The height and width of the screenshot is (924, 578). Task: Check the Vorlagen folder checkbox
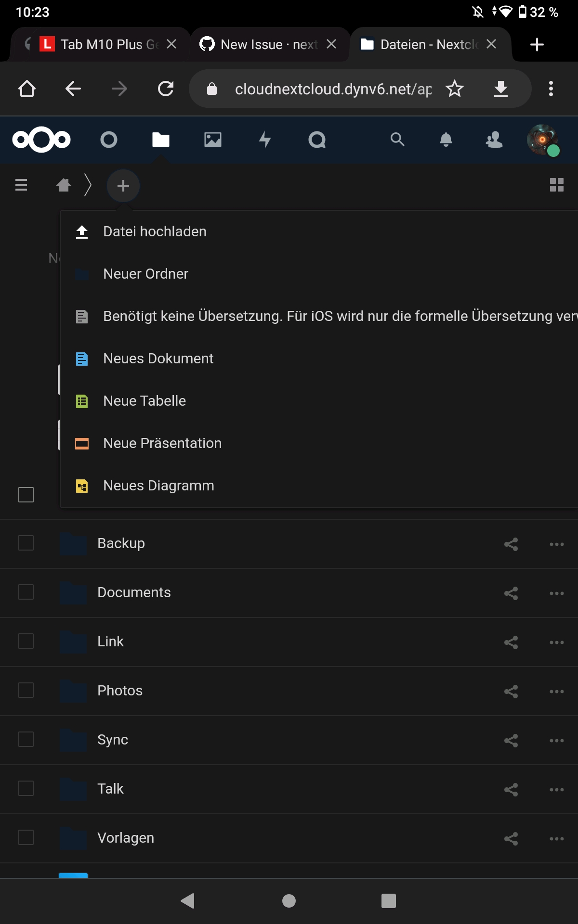pos(26,837)
